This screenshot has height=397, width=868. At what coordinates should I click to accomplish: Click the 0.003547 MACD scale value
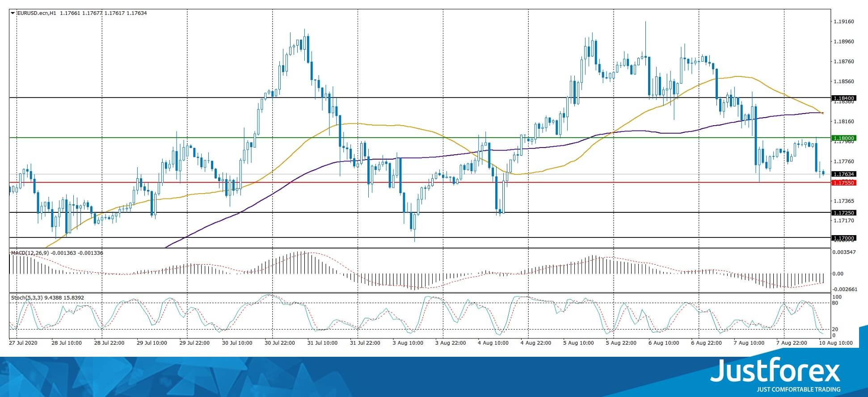pyautogui.click(x=844, y=253)
